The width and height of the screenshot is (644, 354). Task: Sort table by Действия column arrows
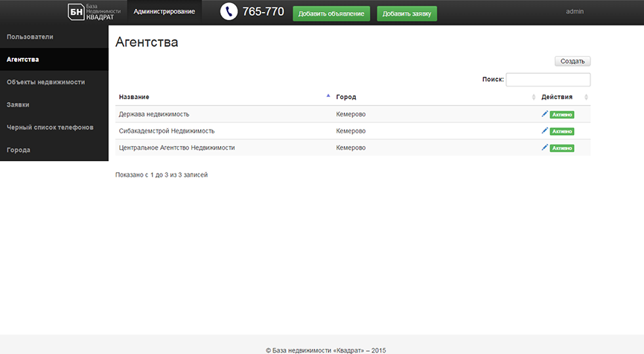[586, 97]
